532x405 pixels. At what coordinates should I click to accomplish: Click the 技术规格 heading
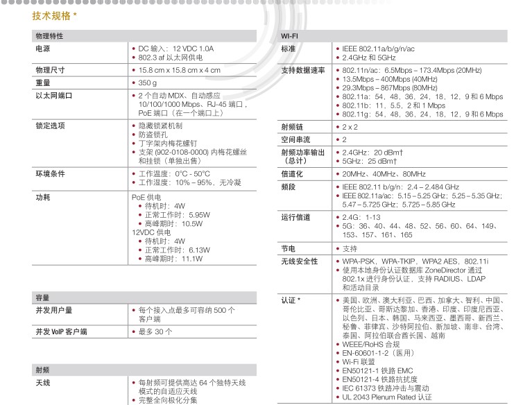(x=54, y=15)
